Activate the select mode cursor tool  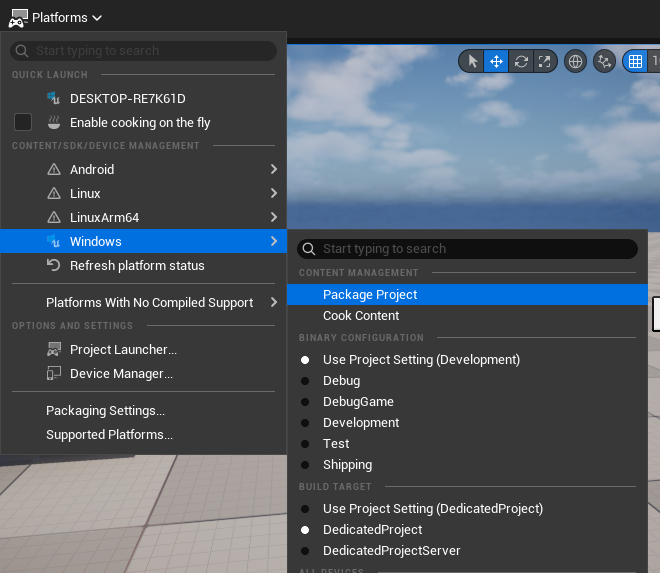point(472,61)
